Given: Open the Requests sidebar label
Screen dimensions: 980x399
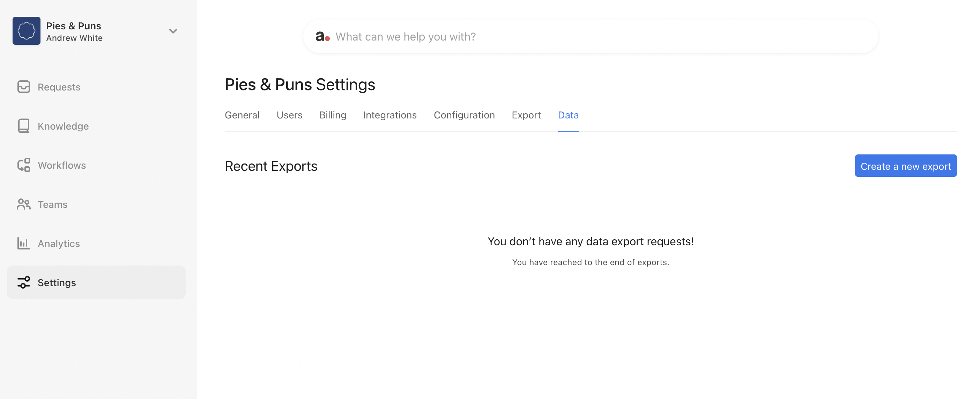Looking at the screenshot, I should 59,87.
